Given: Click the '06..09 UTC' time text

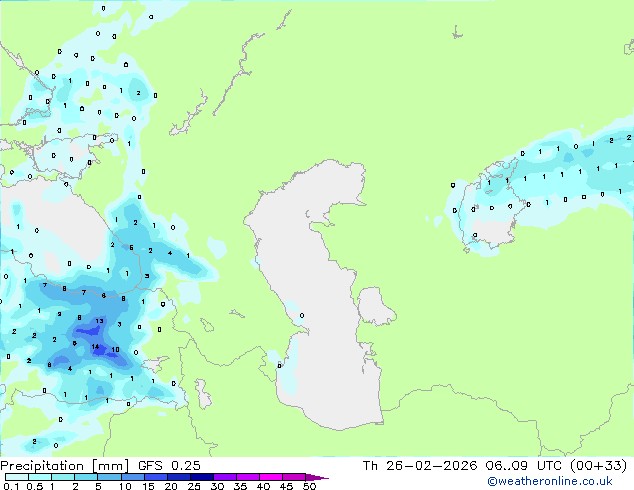Looking at the screenshot, I should 523,466.
